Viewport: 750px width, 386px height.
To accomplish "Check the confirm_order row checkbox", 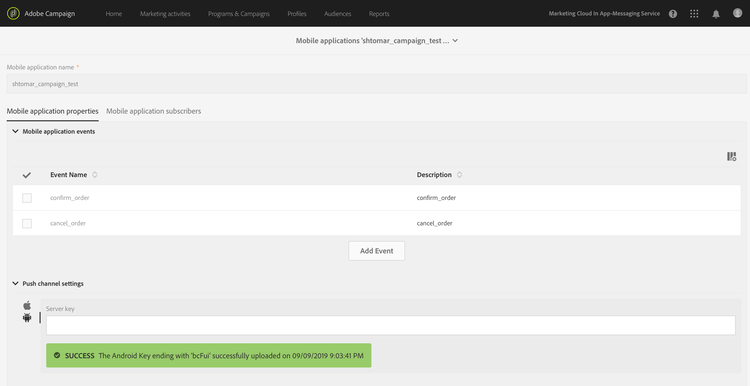I will pos(27,198).
